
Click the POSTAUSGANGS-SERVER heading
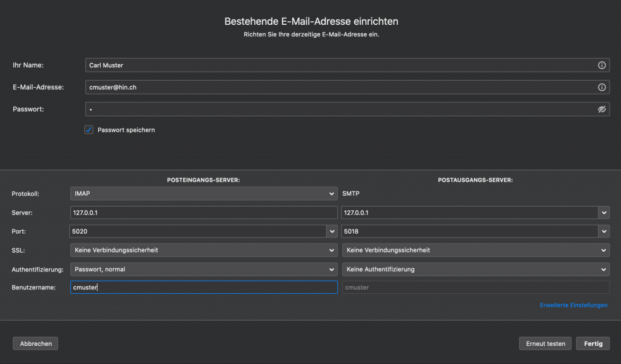tap(475, 180)
